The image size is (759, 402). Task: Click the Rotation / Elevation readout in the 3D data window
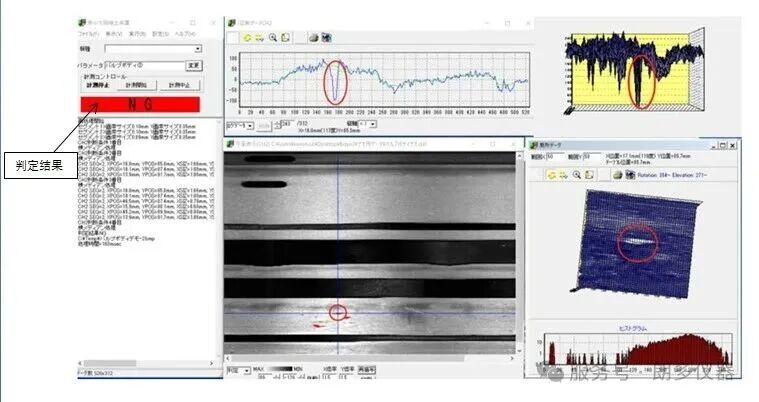672,175
